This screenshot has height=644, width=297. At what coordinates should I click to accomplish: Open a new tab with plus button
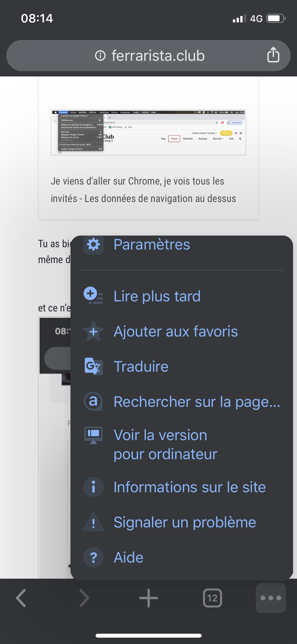(148, 598)
